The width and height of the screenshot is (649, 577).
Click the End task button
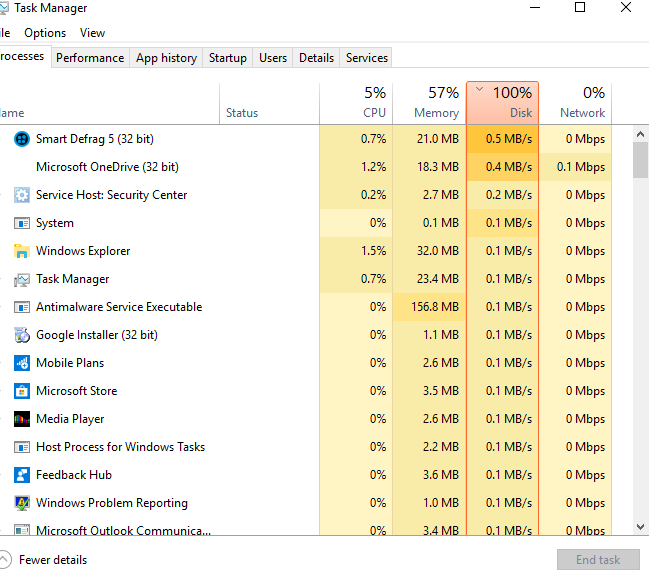pyautogui.click(x=598, y=560)
